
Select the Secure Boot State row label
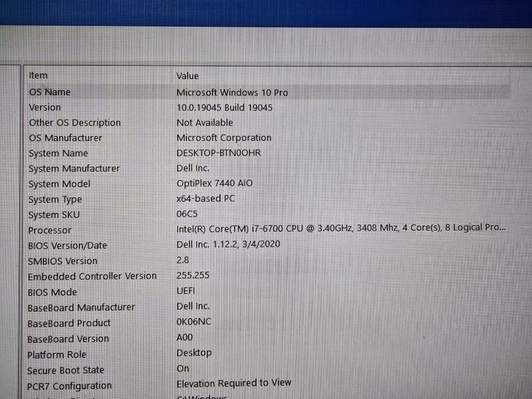coord(65,370)
